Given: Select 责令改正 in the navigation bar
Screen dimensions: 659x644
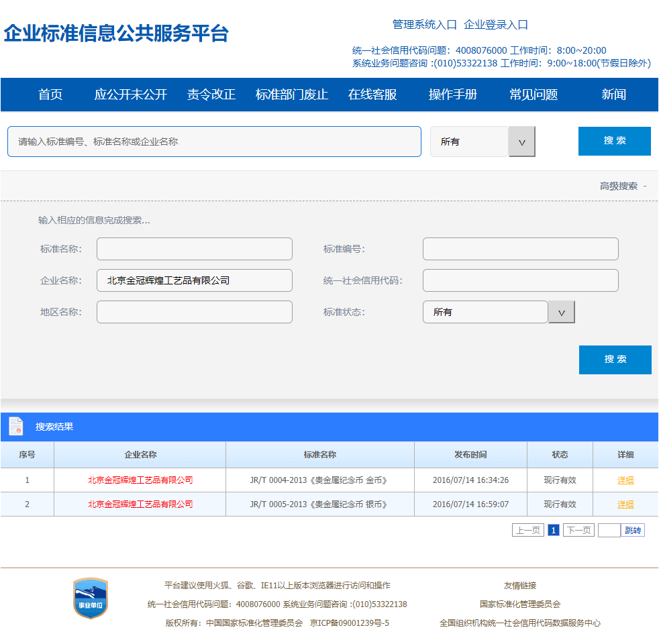Looking at the screenshot, I should [211, 95].
